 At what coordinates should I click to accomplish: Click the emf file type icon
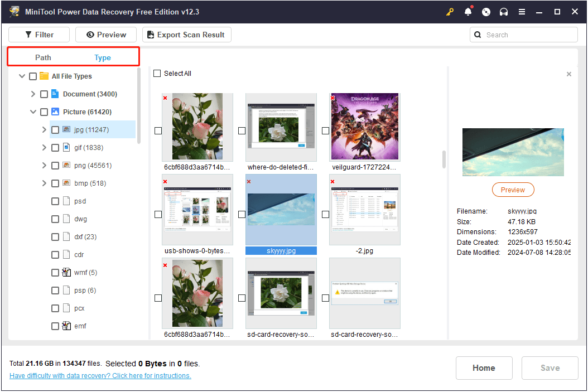(66, 326)
